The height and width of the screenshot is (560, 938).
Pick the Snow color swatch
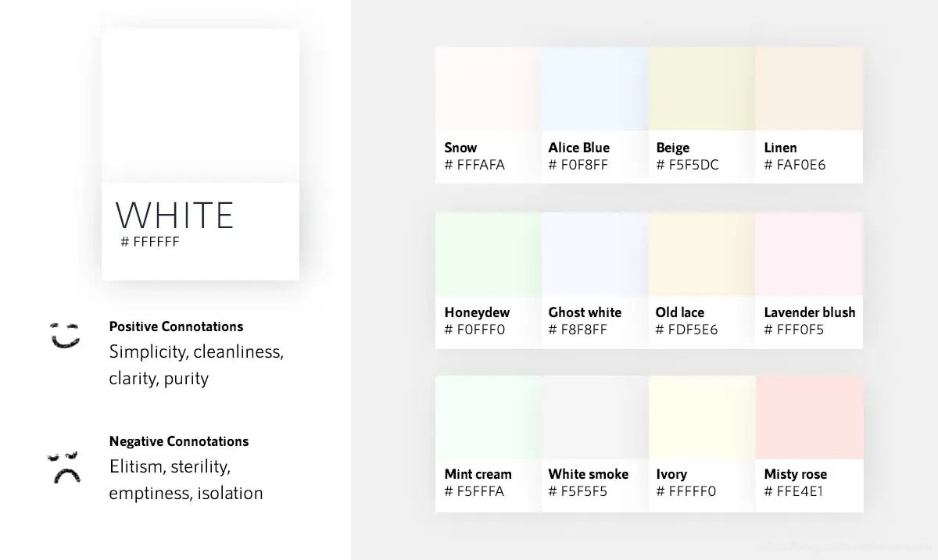click(488, 89)
